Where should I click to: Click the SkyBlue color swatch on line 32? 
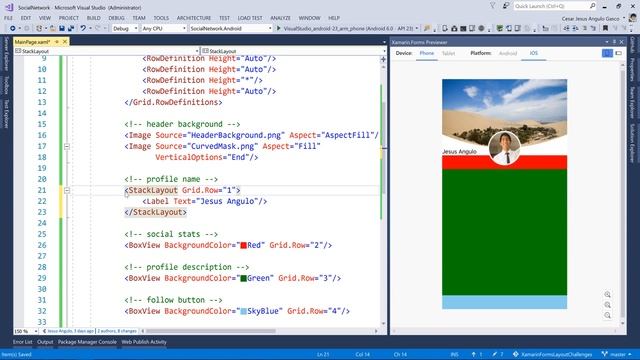(243, 311)
